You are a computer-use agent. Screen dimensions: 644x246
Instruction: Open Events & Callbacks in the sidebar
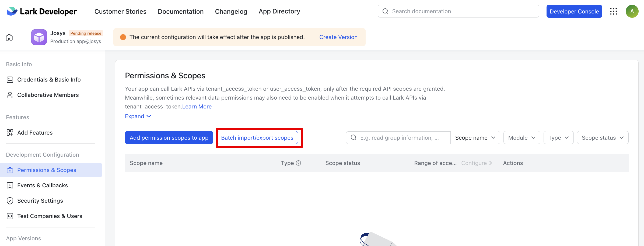[43, 185]
